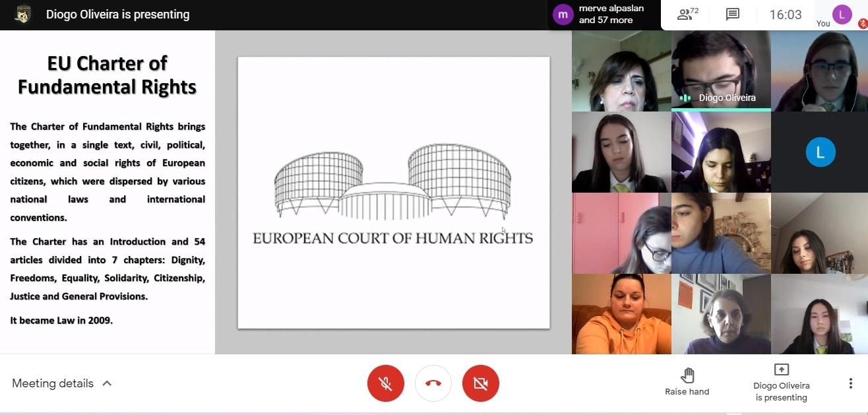Viewport: 868px width, 415px height.
Task: Turn the camera on with the video button
Action: click(x=481, y=383)
